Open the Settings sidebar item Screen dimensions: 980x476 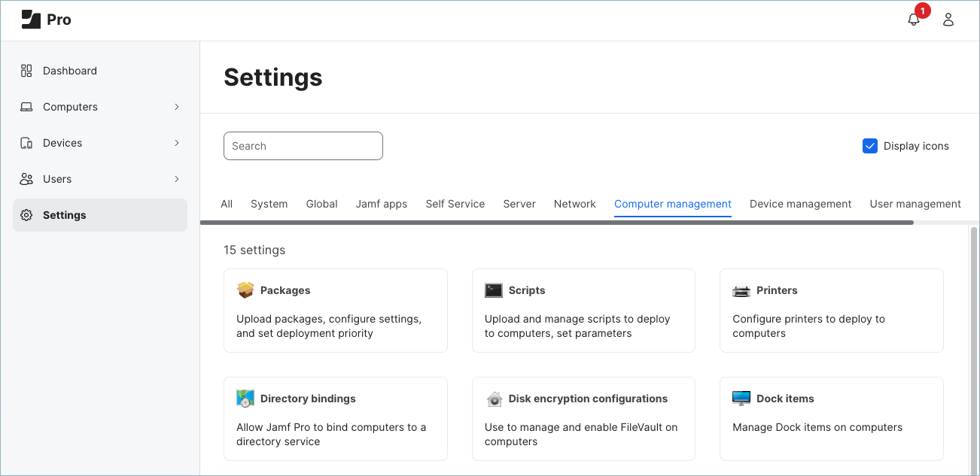tap(65, 215)
